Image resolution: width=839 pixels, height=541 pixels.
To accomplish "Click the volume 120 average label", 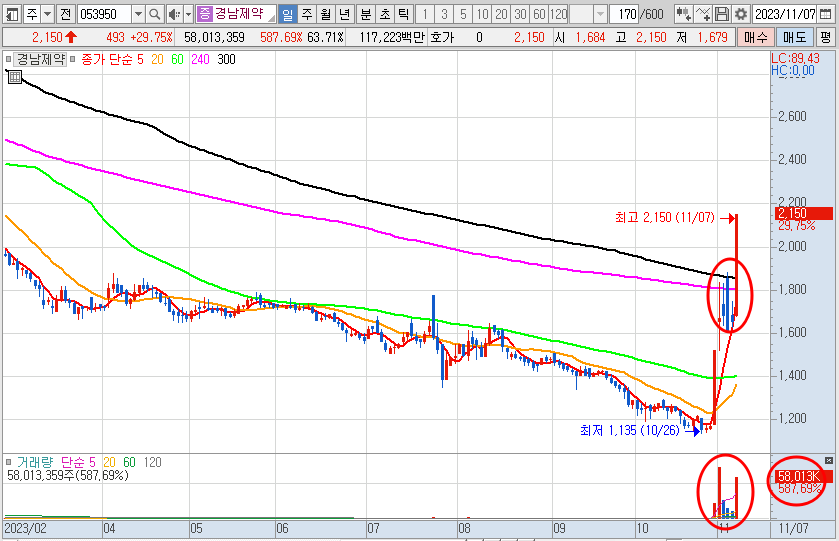I will click(x=152, y=462).
